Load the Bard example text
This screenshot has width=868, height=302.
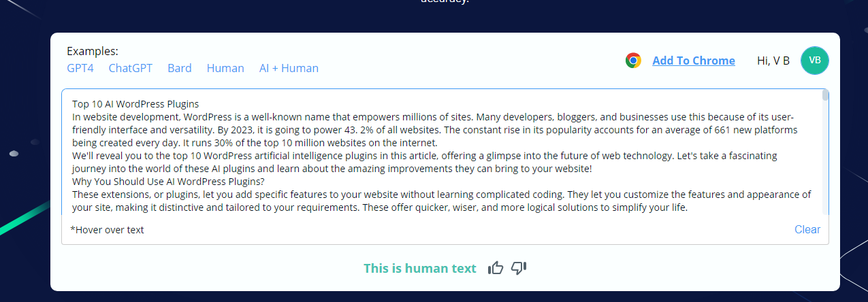click(x=180, y=68)
